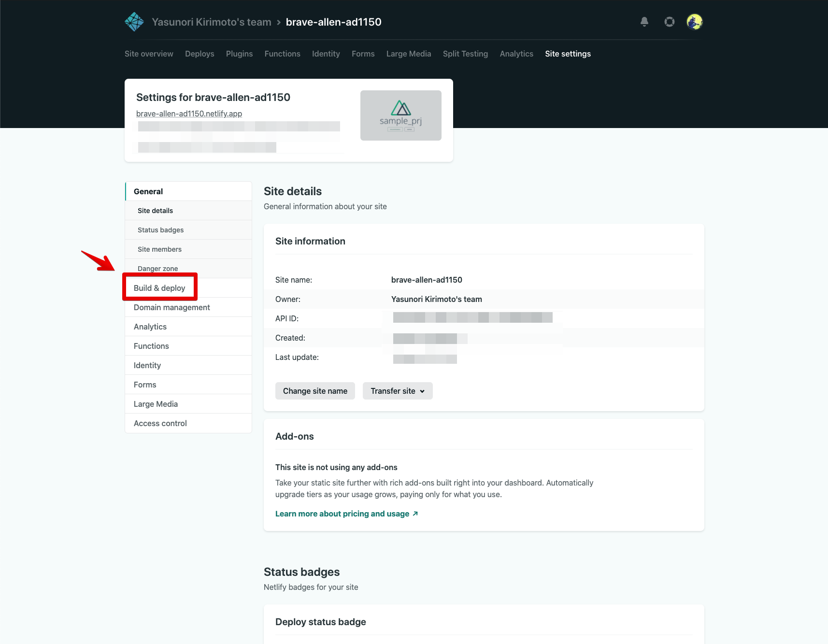Open brave-allen-ad1150.netlify.app link
Viewport: 828px width, 644px height.
pos(189,114)
